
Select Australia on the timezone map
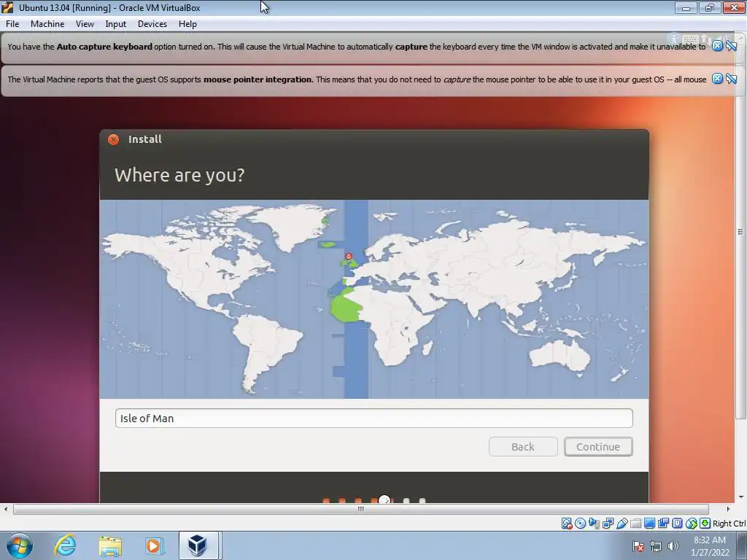click(x=560, y=355)
